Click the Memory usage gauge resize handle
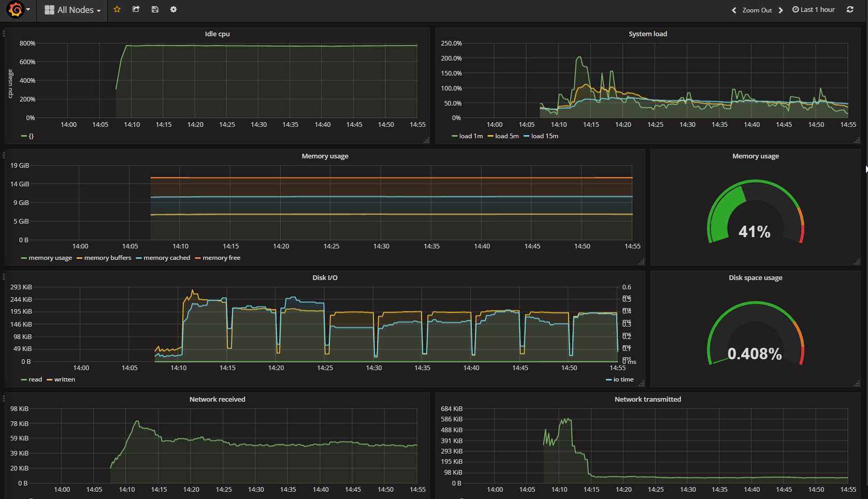 857,262
